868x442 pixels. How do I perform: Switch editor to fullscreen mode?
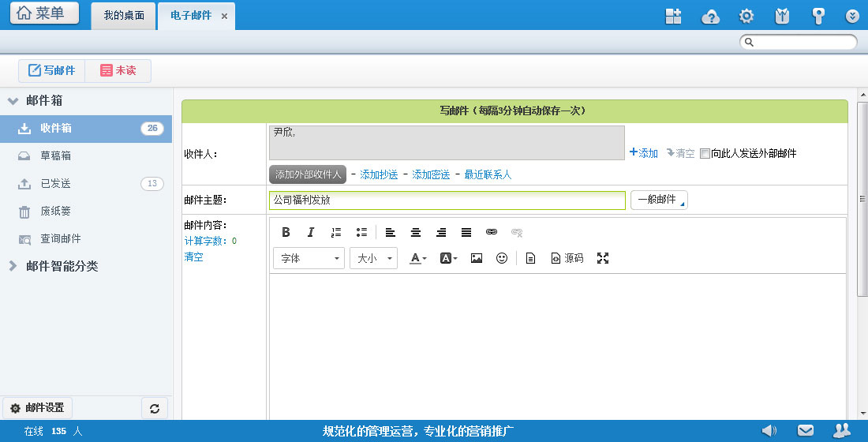pos(603,258)
